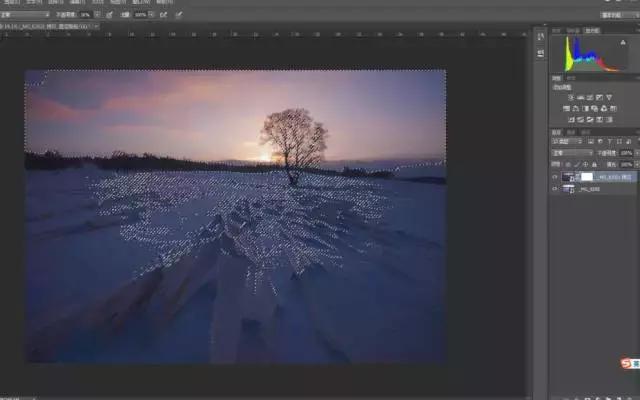Screen dimensions: 640x400
Task: Add a Levels adjustment layer
Action: 580,97
